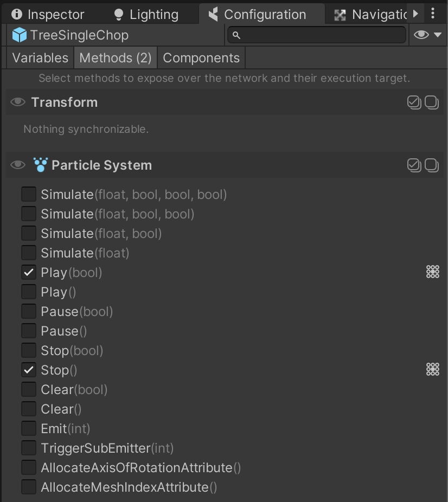Switch to the Variables tab

click(40, 58)
